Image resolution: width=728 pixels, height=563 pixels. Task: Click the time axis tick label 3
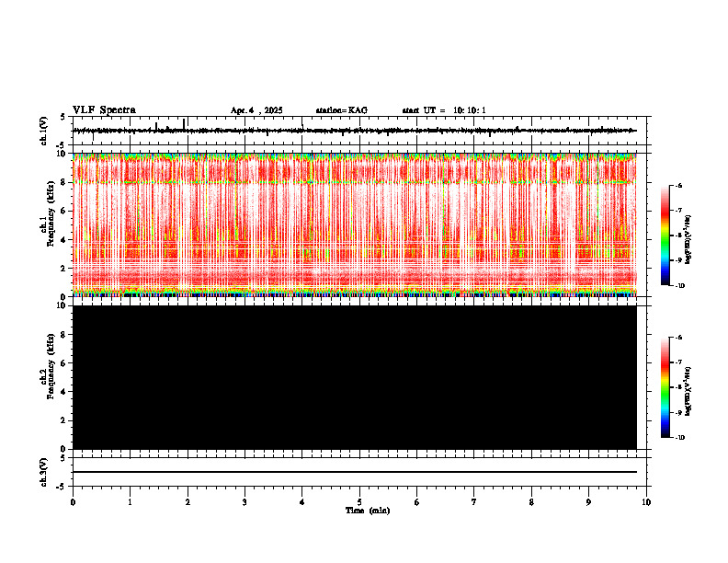[245, 502]
